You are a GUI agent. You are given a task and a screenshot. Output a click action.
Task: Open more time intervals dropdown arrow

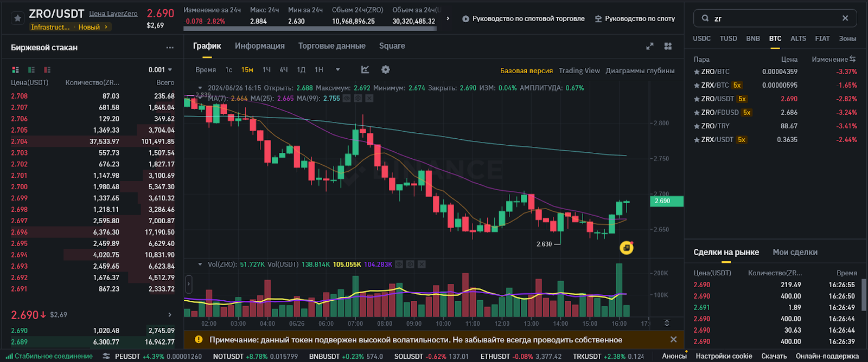pos(338,69)
